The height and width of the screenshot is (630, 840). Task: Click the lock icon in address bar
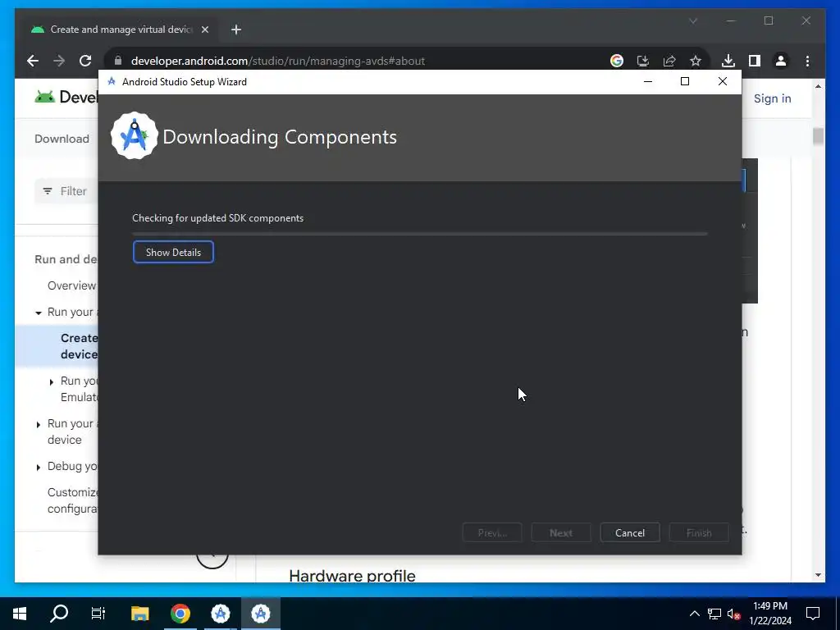(x=118, y=61)
